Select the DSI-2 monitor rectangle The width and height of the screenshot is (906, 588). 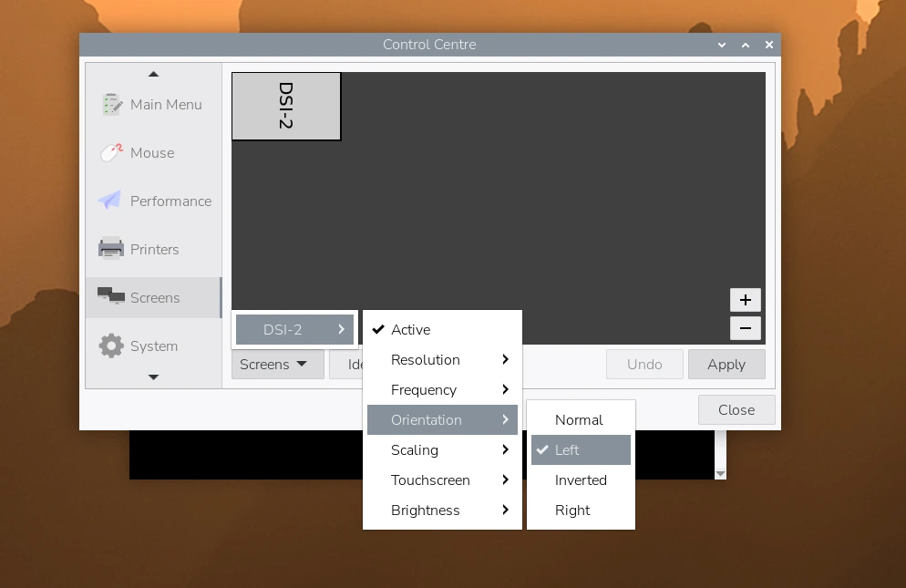point(286,106)
